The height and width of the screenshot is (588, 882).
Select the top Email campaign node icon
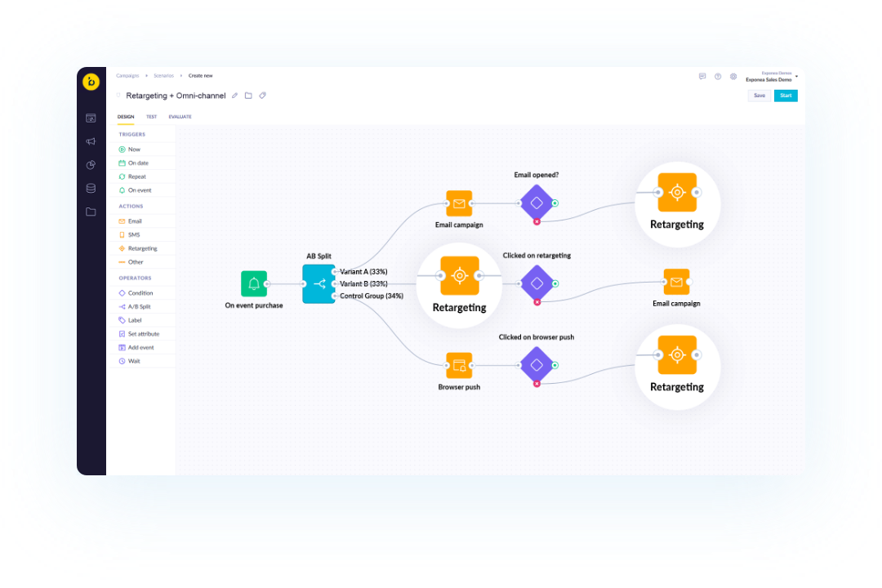tap(459, 203)
